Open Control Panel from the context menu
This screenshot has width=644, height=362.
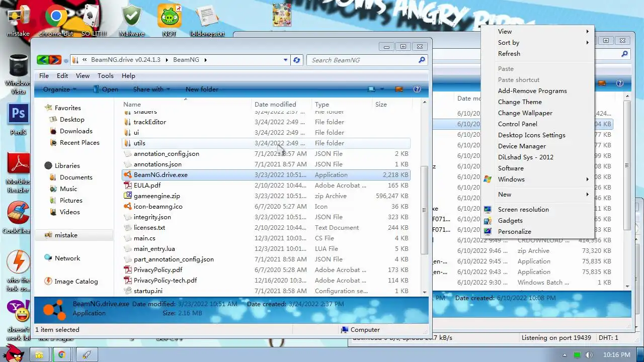537,124
